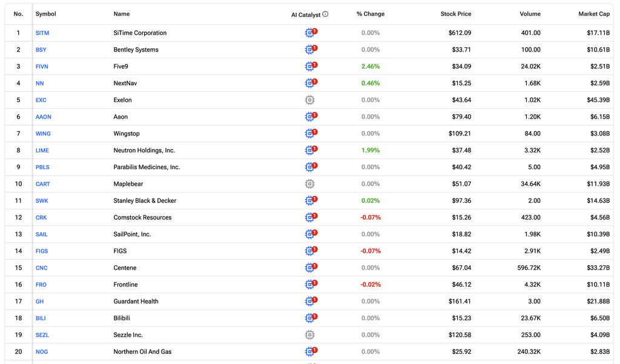Viewport: 620px width, 364px height.
Task: Open Wingstop's AI Catalyst alert icon
Action: (x=311, y=134)
